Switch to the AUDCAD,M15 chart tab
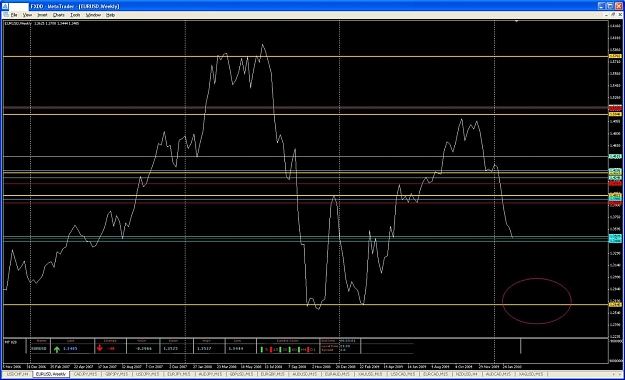 pos(498,374)
